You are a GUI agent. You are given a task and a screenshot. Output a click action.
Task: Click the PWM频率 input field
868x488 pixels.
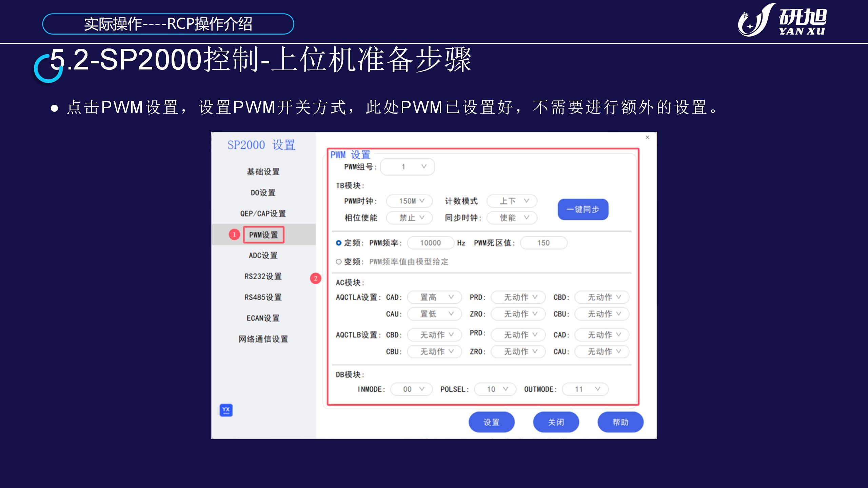coord(431,243)
